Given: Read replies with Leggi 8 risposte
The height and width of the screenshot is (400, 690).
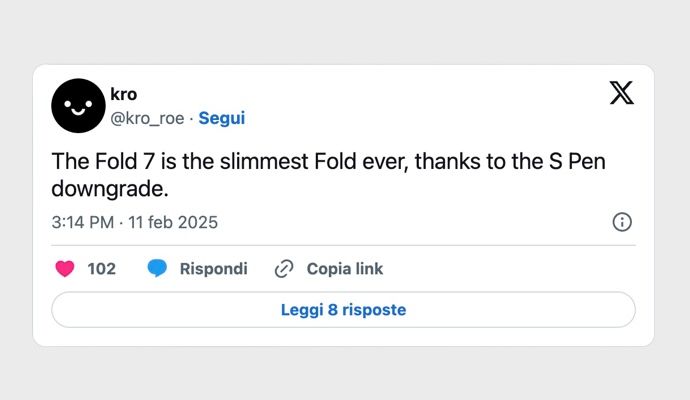Looking at the screenshot, I should 343,310.
